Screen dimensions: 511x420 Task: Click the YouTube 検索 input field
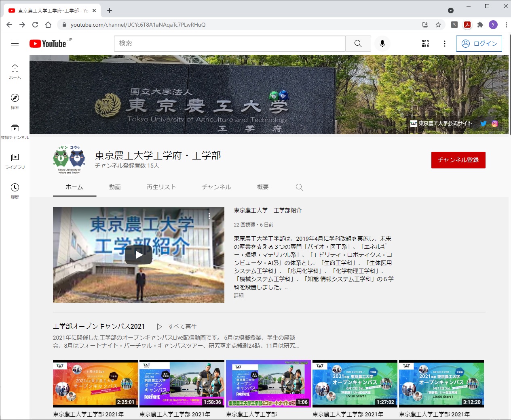tap(230, 44)
